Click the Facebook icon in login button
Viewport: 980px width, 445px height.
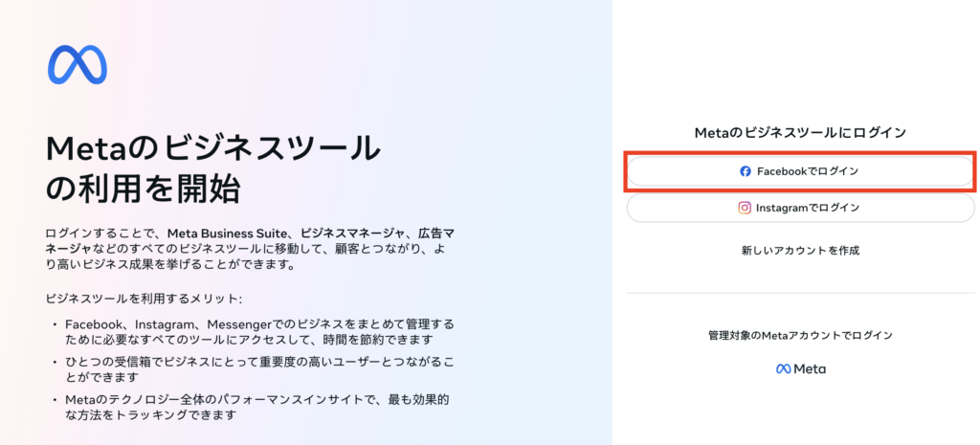746,171
